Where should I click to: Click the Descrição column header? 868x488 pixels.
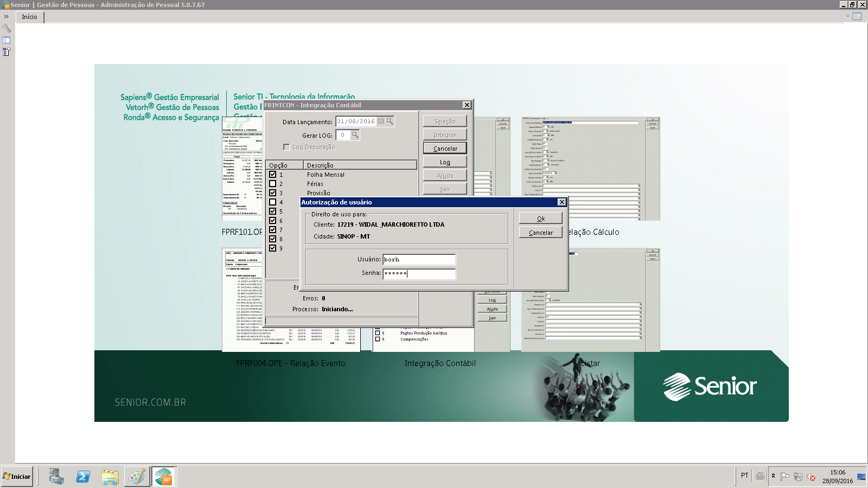360,165
